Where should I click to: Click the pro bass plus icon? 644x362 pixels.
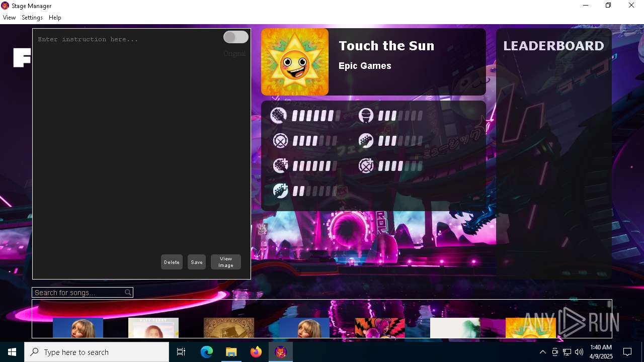click(280, 191)
